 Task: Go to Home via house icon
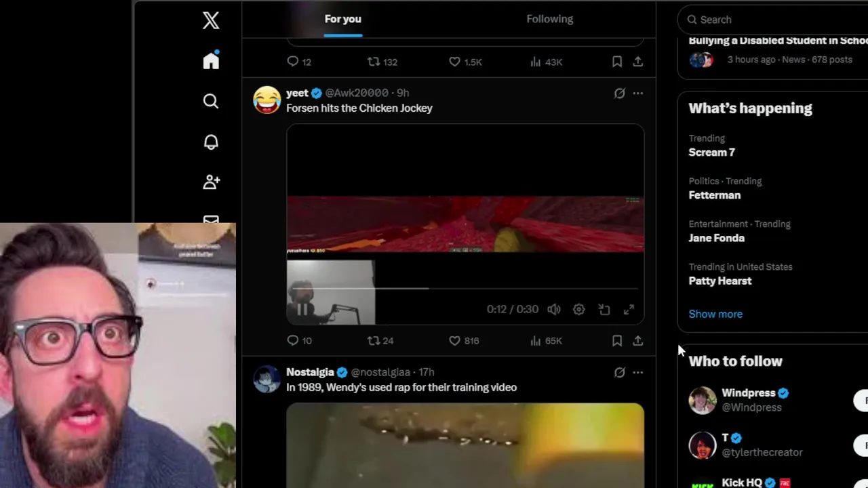211,60
